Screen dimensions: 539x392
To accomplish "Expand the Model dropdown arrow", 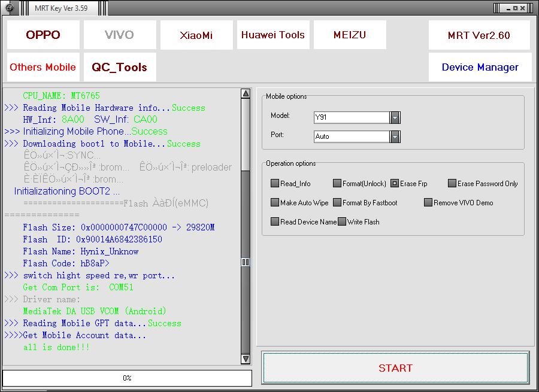I will (x=395, y=117).
